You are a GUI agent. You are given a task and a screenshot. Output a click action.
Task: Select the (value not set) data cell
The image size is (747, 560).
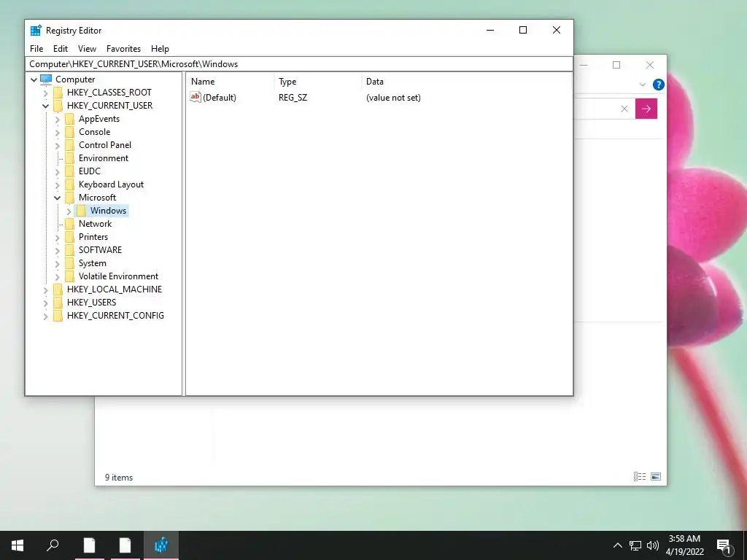pyautogui.click(x=393, y=98)
